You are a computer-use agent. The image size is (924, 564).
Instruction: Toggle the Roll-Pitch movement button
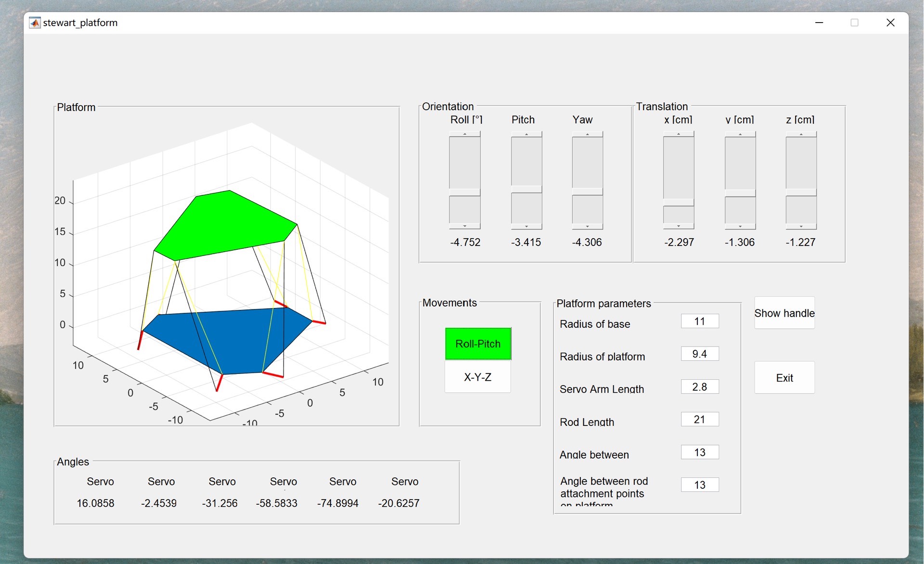[x=478, y=344]
